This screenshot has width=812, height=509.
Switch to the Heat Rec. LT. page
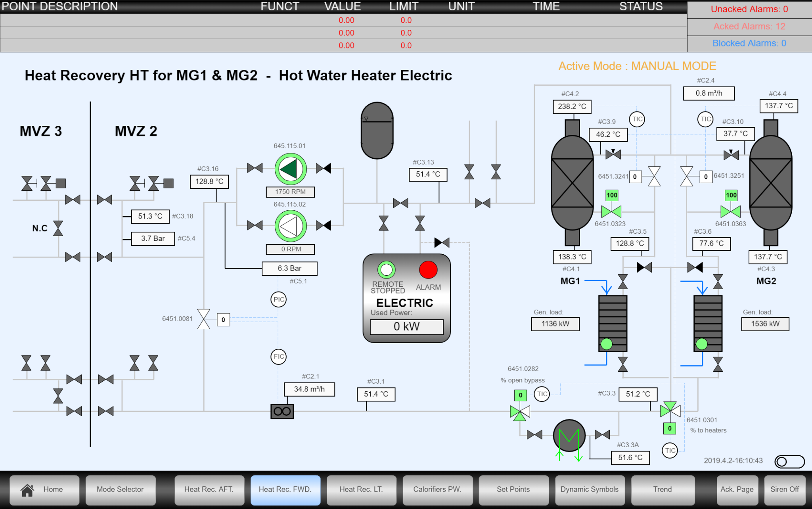[361, 490]
